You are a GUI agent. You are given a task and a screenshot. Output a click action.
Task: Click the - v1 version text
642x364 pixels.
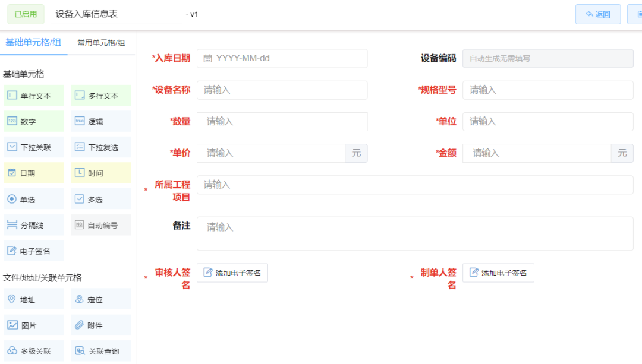191,14
